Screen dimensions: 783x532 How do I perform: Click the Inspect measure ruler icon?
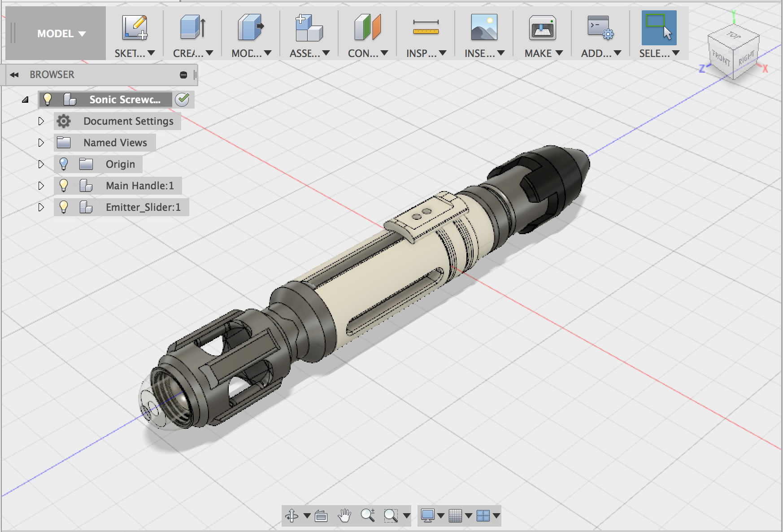click(426, 27)
